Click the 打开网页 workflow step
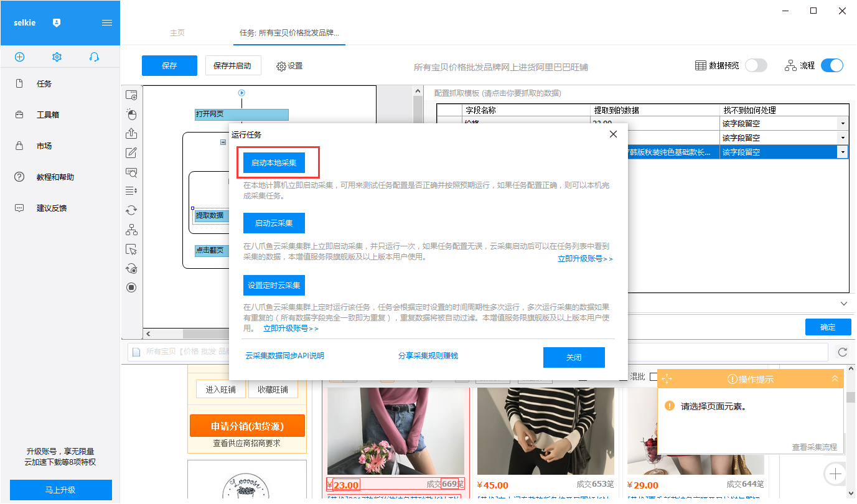The width and height of the screenshot is (857, 504). point(241,114)
